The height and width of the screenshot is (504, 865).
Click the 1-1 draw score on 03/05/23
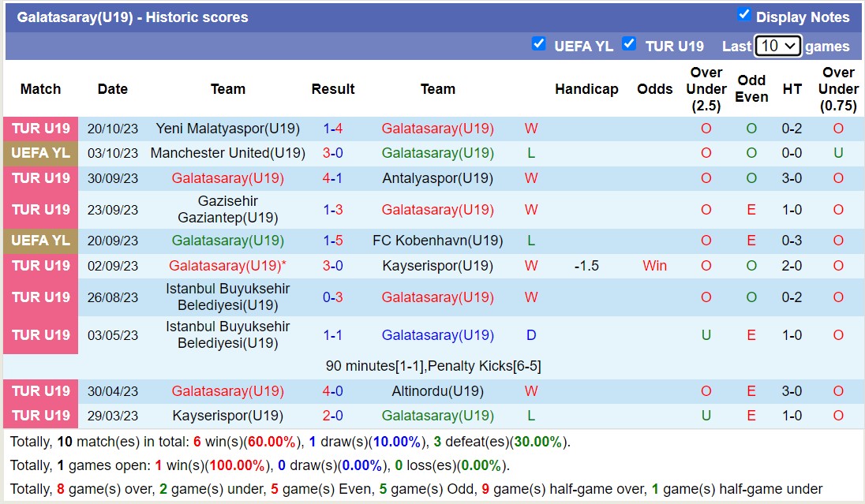(332, 335)
